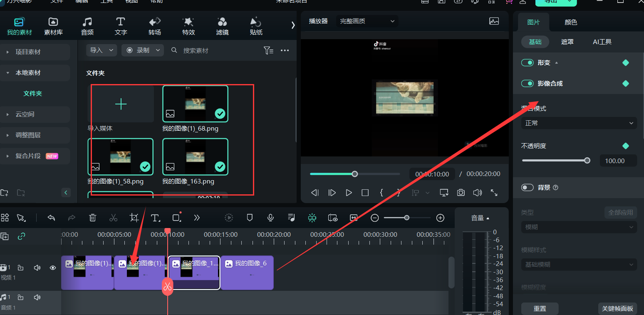Open the 特效 (Effects) library
This screenshot has height=315, width=644.
[188, 25]
